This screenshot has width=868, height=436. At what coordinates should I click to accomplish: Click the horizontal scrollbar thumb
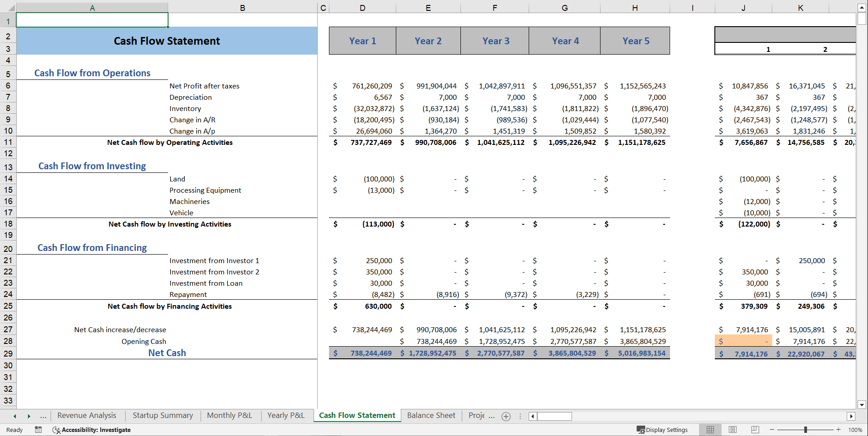tap(554, 416)
